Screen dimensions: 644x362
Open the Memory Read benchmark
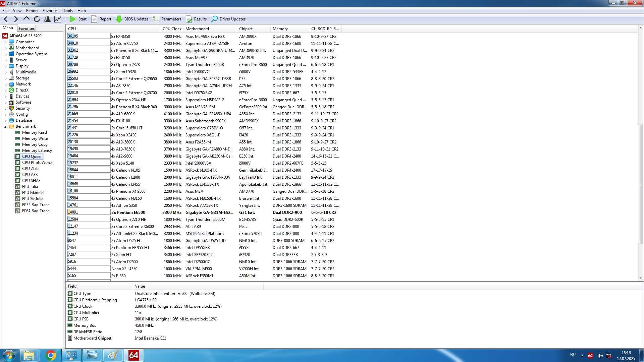coord(34,132)
